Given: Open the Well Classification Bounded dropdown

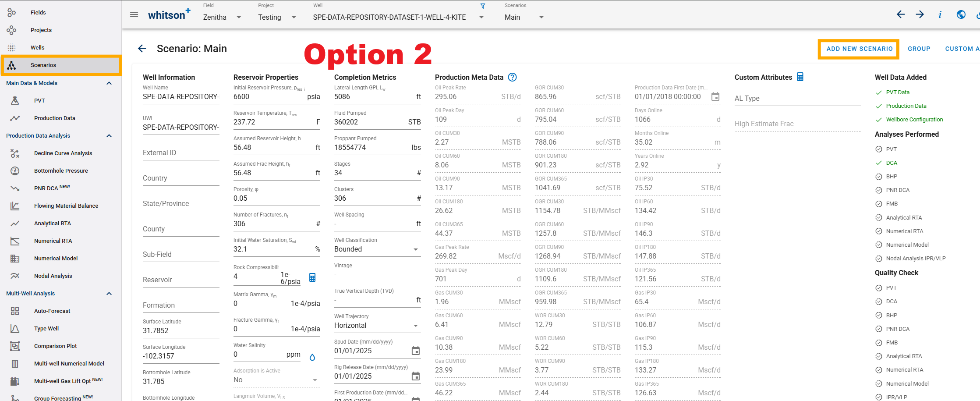Looking at the screenshot, I should coord(377,249).
